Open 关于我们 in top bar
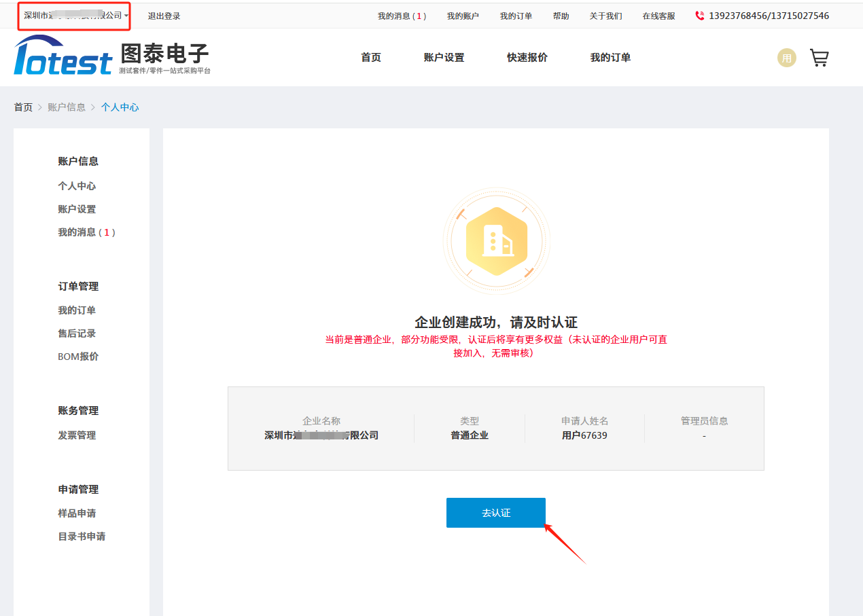 (x=605, y=16)
